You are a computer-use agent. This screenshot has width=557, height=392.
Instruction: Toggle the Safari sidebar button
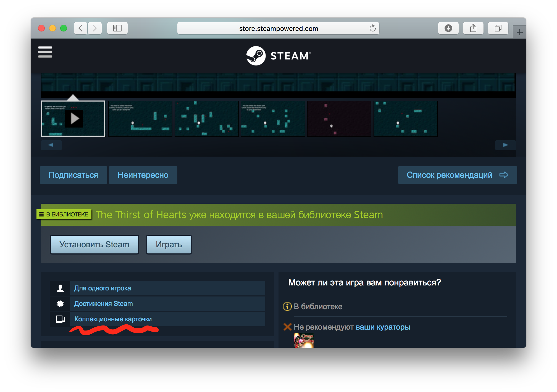pyautogui.click(x=117, y=28)
